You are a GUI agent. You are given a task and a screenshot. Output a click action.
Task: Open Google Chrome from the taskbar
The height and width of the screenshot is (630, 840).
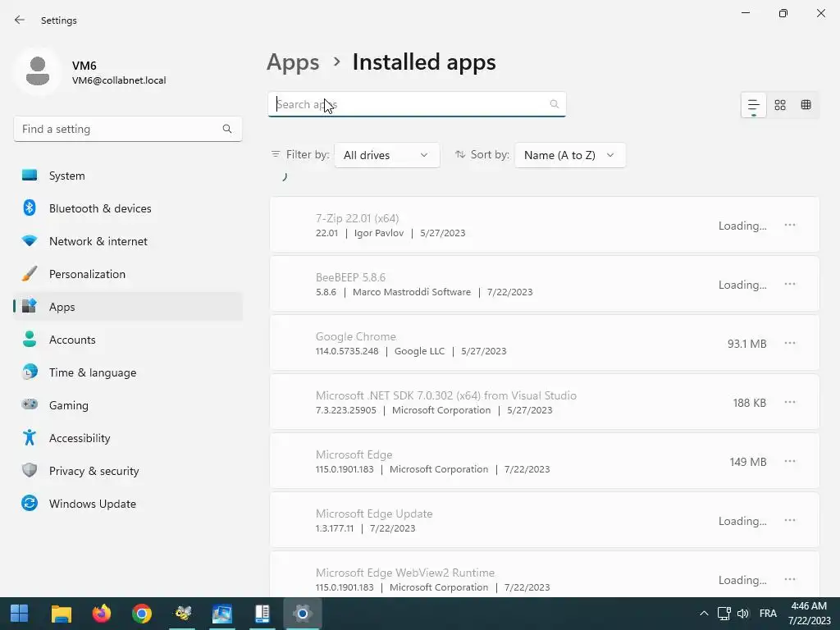pyautogui.click(x=142, y=614)
